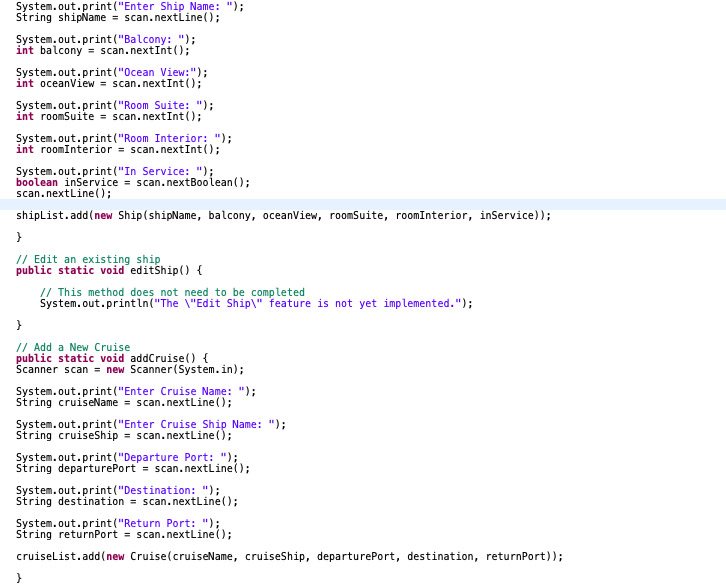Click the 'Departure Port: ' print statement
This screenshot has height=587, width=726.
[127, 457]
